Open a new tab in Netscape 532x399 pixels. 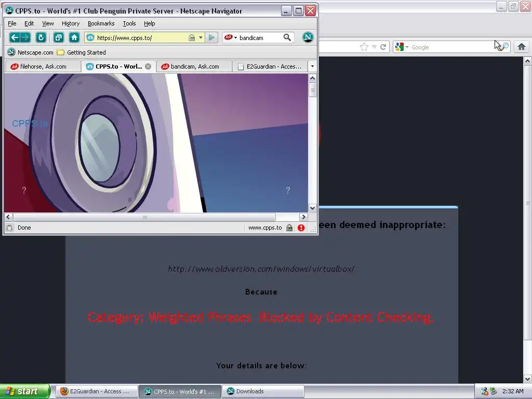click(59, 37)
